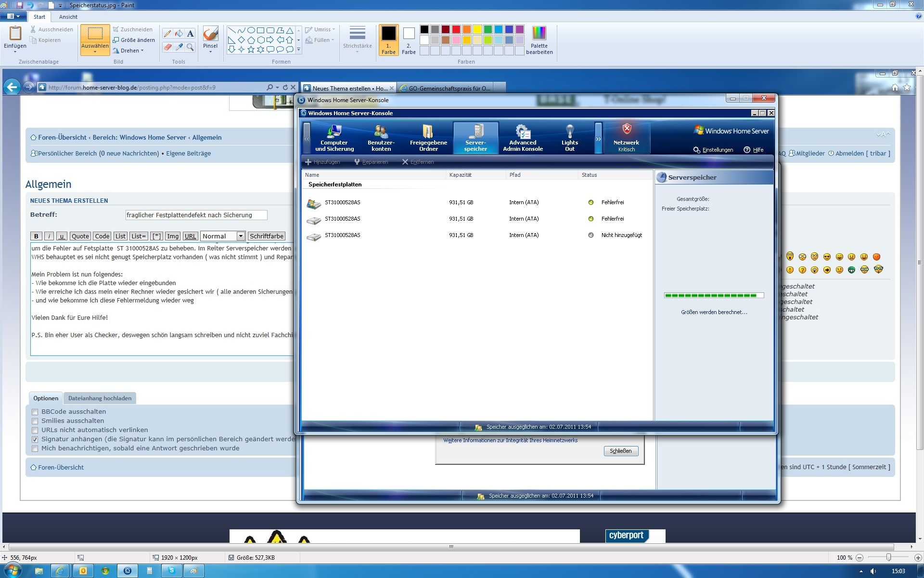Image resolution: width=924 pixels, height=578 pixels.
Task: Adjust the Paint zoom slider
Action: click(888, 557)
